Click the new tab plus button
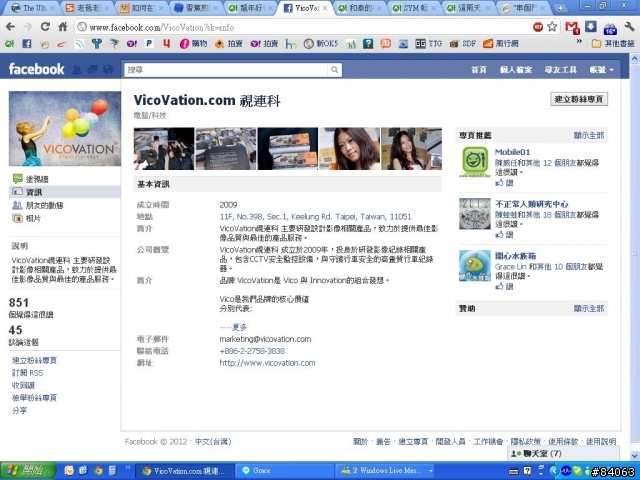The height and width of the screenshot is (480, 640). [x=560, y=8]
